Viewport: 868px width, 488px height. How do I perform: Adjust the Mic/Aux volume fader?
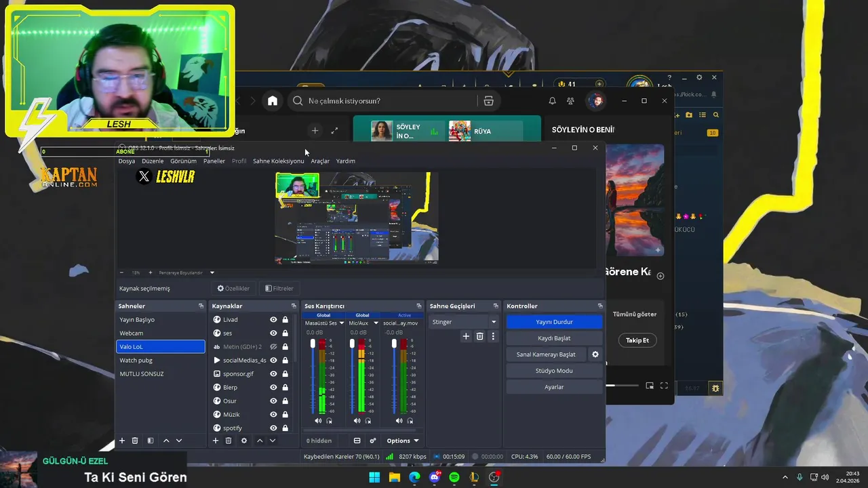click(x=352, y=344)
